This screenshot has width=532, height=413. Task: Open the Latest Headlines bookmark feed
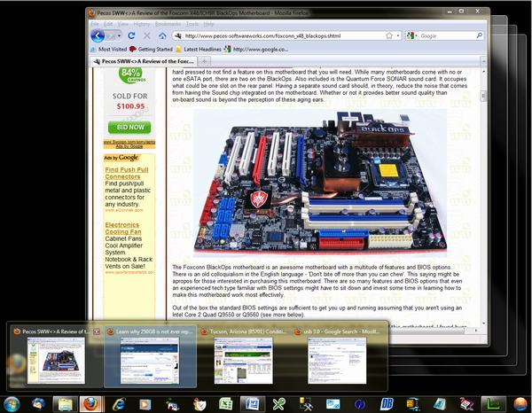coord(199,49)
